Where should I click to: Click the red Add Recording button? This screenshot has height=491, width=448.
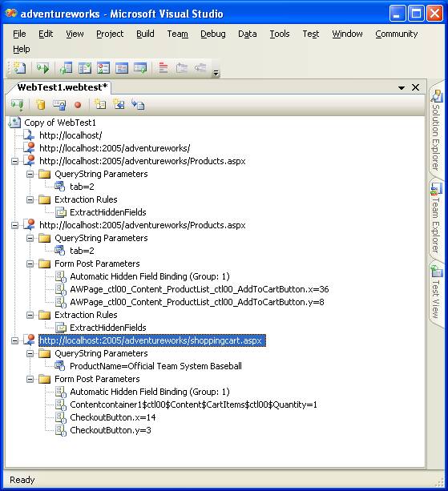coord(78,105)
